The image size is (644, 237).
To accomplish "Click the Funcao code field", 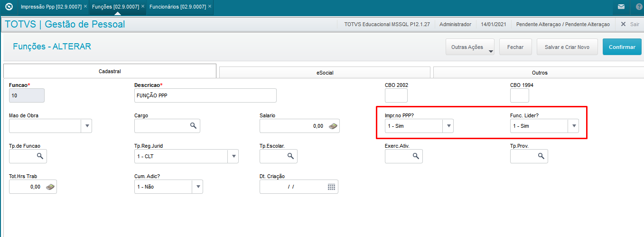I will (27, 95).
